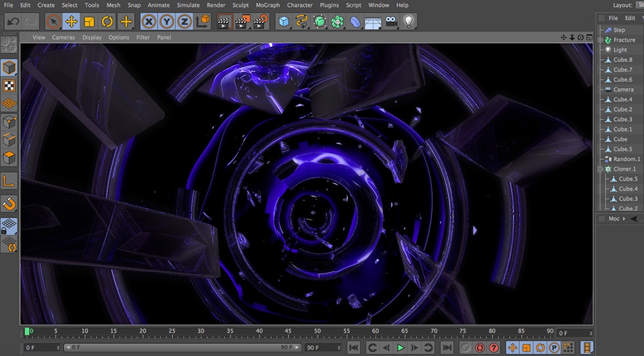Open the Edit Render Settings icon
644x356 pixels.
pyautogui.click(x=260, y=21)
